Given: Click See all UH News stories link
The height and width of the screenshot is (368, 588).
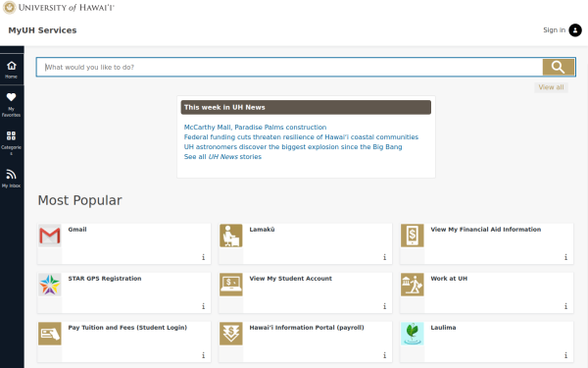Looking at the screenshot, I should (x=222, y=157).
